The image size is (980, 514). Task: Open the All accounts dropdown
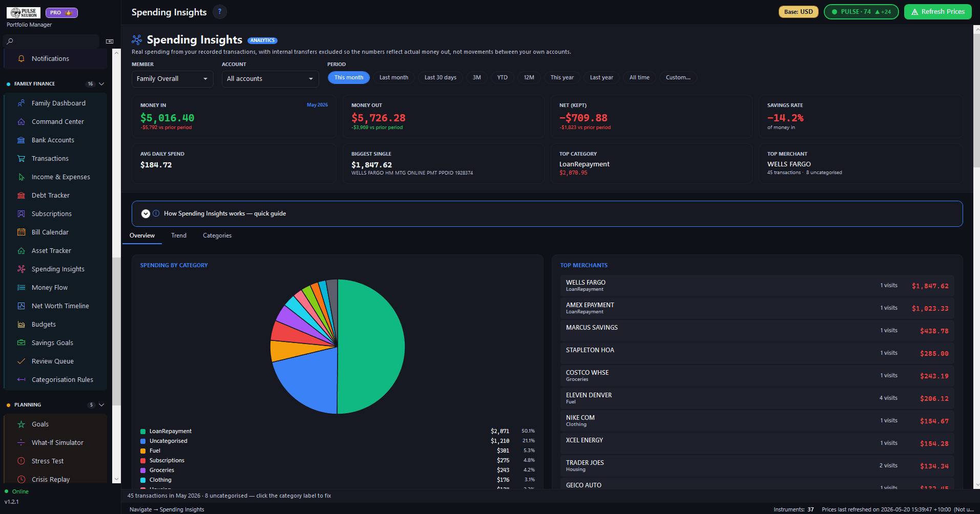coord(270,79)
